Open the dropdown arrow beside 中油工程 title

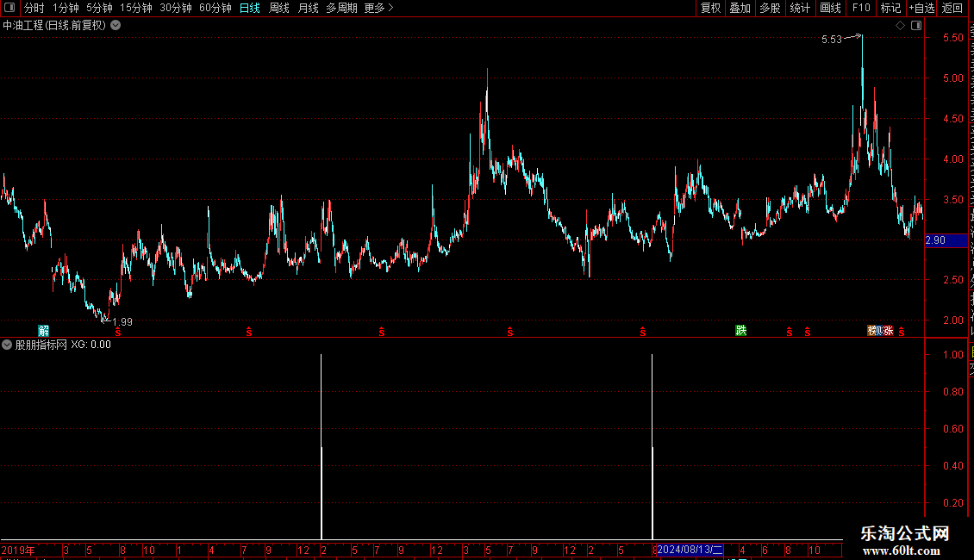pyautogui.click(x=116, y=26)
